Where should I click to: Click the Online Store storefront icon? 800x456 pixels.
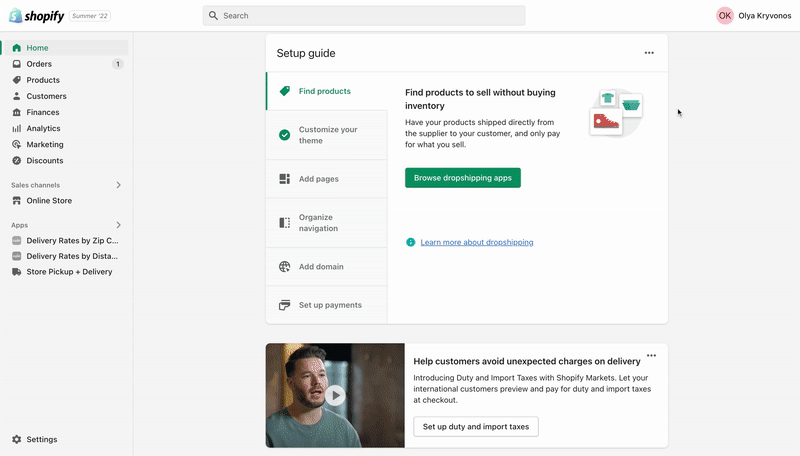(x=16, y=200)
